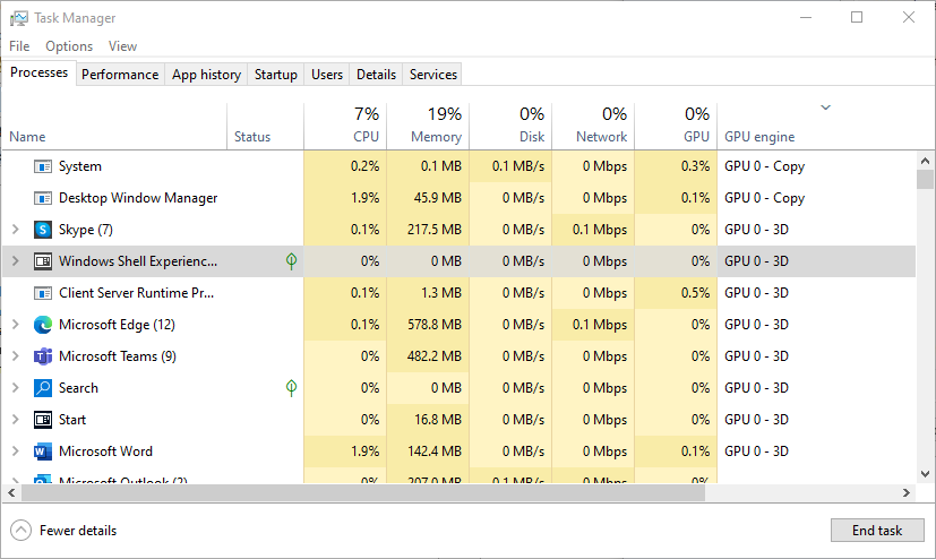
Task: Expand the Search process row
Action: 16,387
